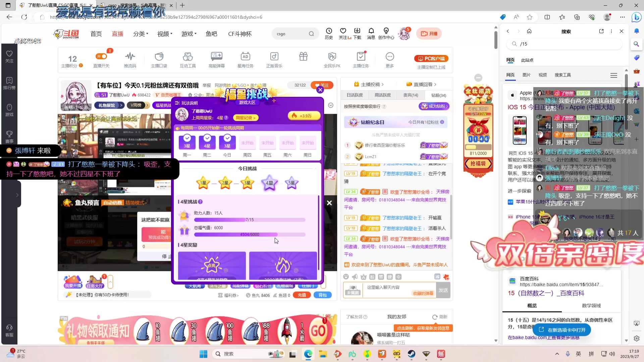Expand the 礼物展馆 arrow badge

(x=109, y=105)
